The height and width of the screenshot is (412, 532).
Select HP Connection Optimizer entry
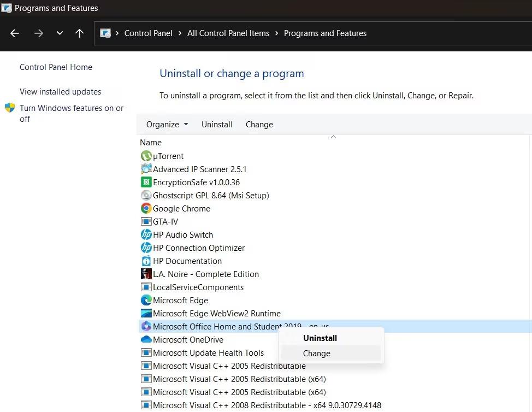point(198,248)
